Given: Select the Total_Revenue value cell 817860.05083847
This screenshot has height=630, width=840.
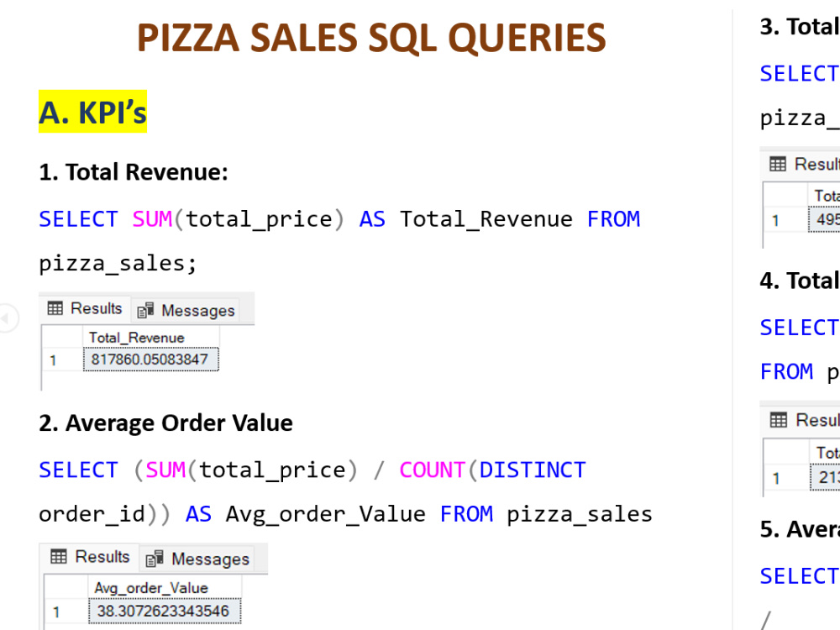Looking at the screenshot, I should [x=151, y=359].
